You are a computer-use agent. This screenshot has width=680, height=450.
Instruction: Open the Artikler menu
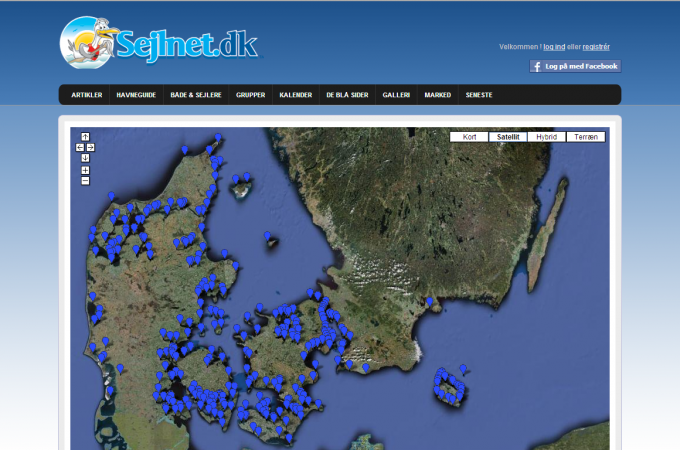(87, 95)
